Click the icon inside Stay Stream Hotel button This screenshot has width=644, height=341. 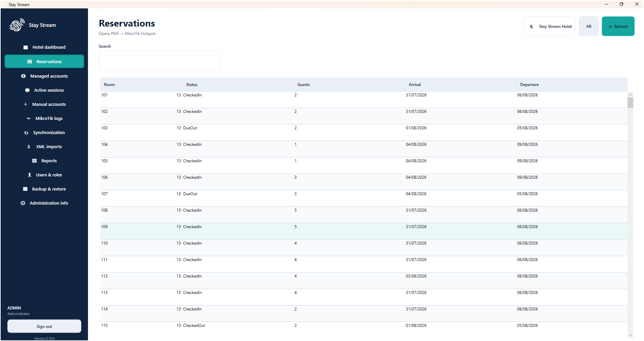tap(532, 27)
